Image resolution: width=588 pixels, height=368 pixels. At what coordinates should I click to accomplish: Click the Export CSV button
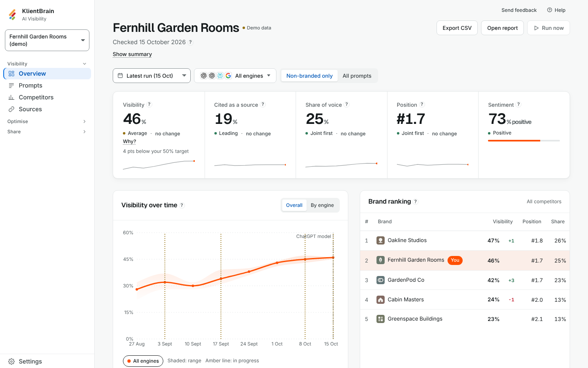pos(457,28)
